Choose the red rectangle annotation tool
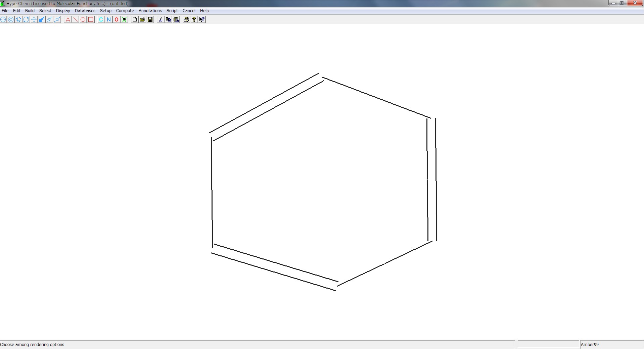The image size is (644, 349). tap(91, 19)
